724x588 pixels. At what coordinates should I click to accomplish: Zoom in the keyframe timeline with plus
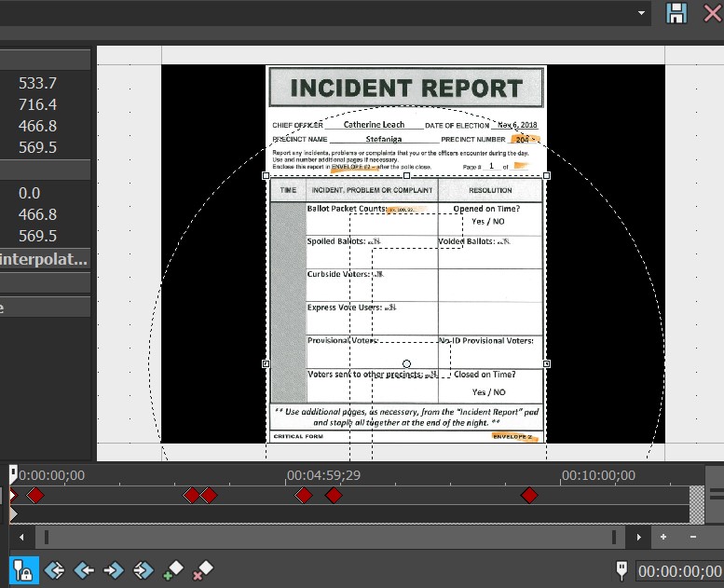[x=663, y=537]
